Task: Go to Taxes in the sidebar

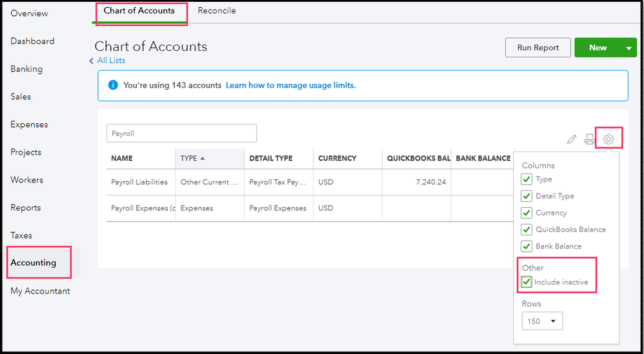Action: coord(21,235)
